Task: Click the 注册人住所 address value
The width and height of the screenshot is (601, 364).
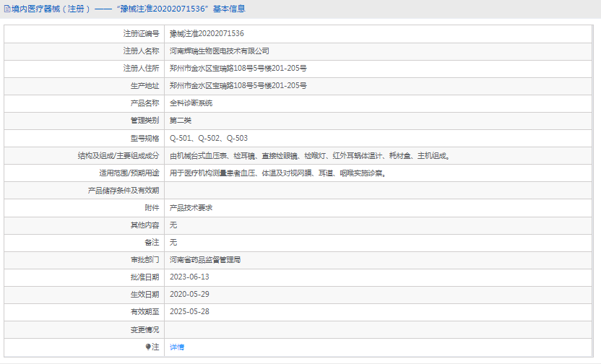Action: pyautogui.click(x=238, y=68)
